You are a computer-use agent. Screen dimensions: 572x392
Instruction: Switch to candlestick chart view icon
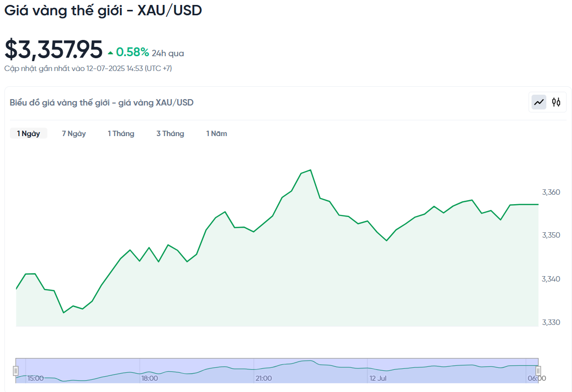click(x=556, y=103)
